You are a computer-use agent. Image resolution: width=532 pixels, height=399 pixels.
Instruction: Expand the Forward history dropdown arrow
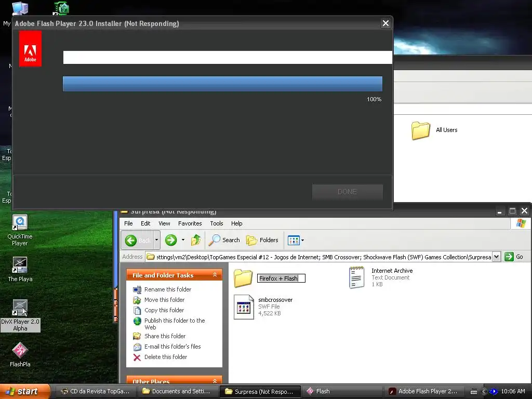pos(183,240)
